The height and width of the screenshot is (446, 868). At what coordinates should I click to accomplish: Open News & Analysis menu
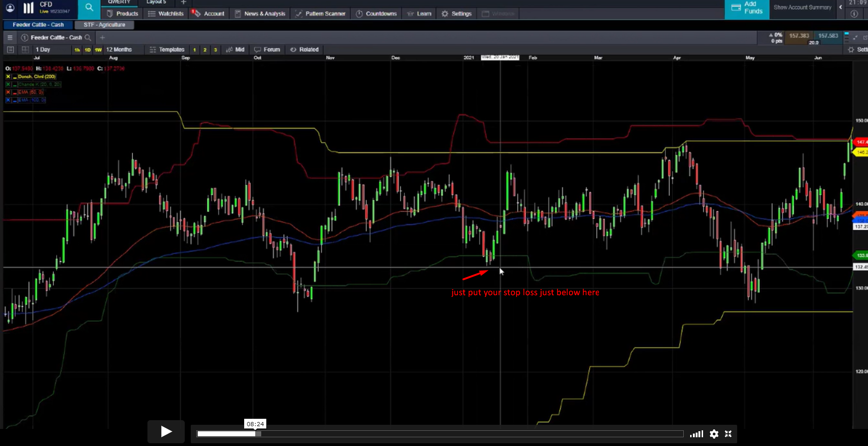point(260,14)
